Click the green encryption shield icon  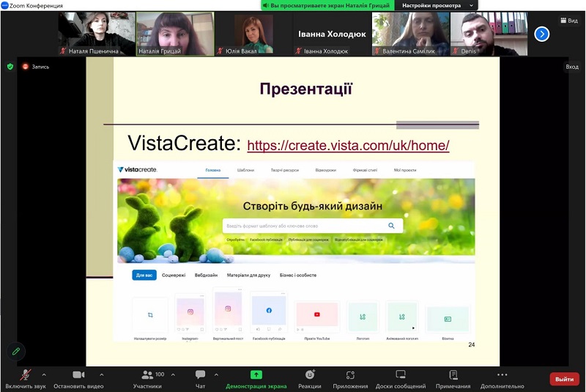(10, 67)
